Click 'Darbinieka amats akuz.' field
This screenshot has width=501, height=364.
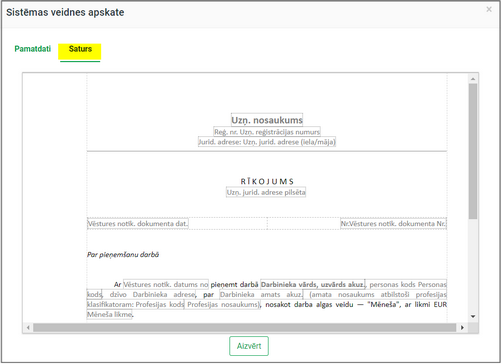tap(261, 294)
